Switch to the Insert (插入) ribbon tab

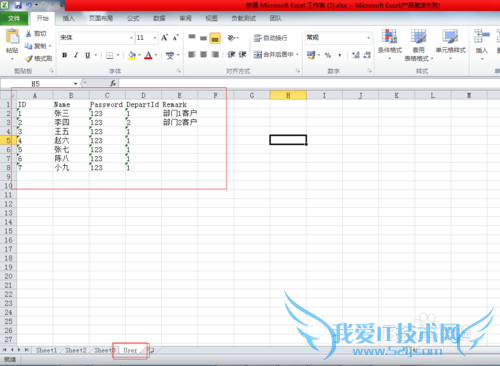[69, 18]
